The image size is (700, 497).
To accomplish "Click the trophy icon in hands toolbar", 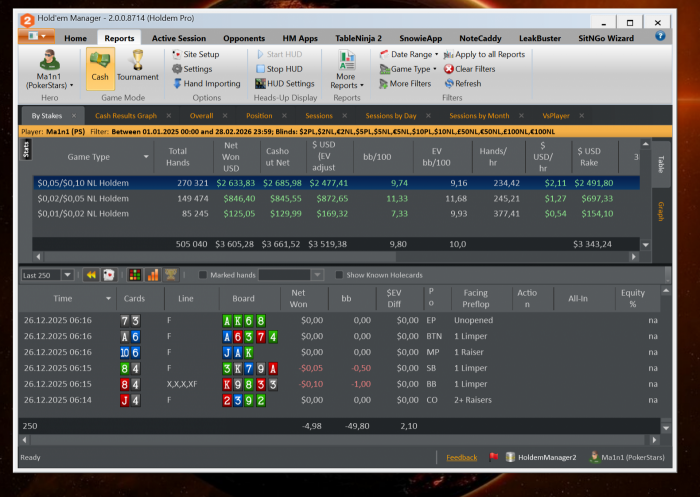I will tap(171, 275).
